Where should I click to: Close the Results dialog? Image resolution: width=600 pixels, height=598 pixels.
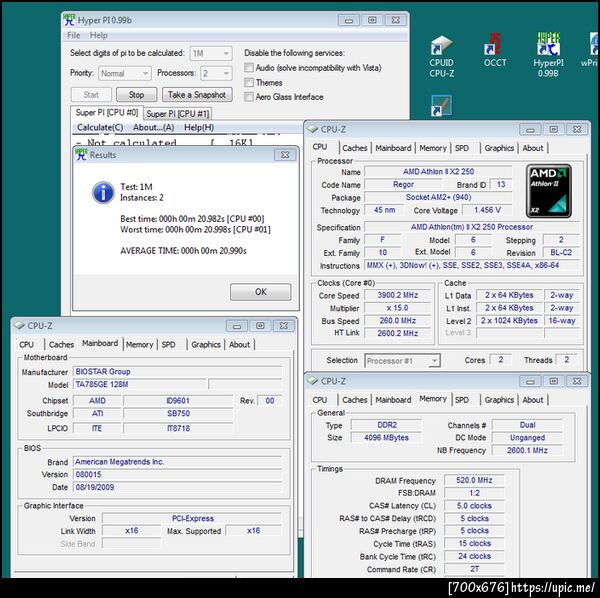[285, 155]
